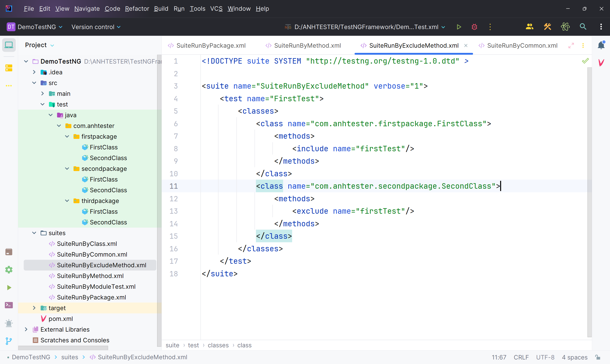The image size is (610, 364).
Task: Open Search Everywhere magnifier icon
Action: click(x=583, y=27)
